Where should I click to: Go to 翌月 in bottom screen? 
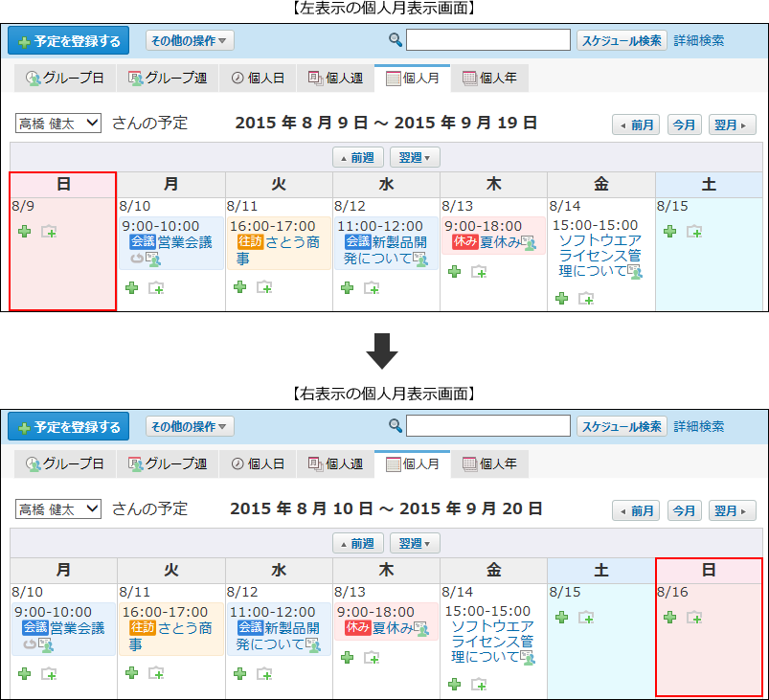(x=733, y=510)
